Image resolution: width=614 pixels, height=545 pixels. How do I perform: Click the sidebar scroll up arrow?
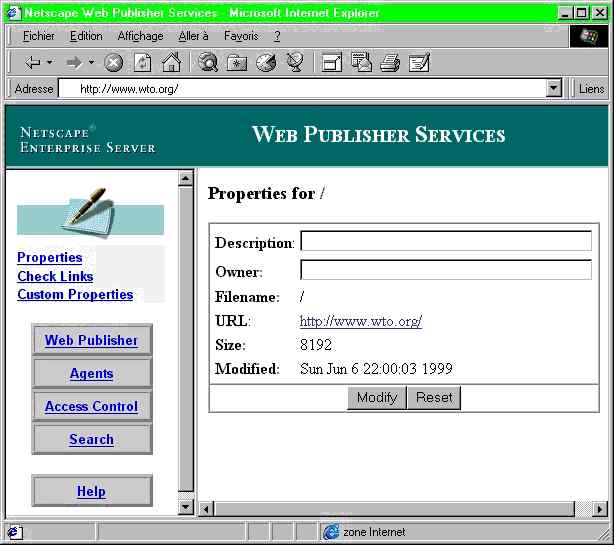186,179
